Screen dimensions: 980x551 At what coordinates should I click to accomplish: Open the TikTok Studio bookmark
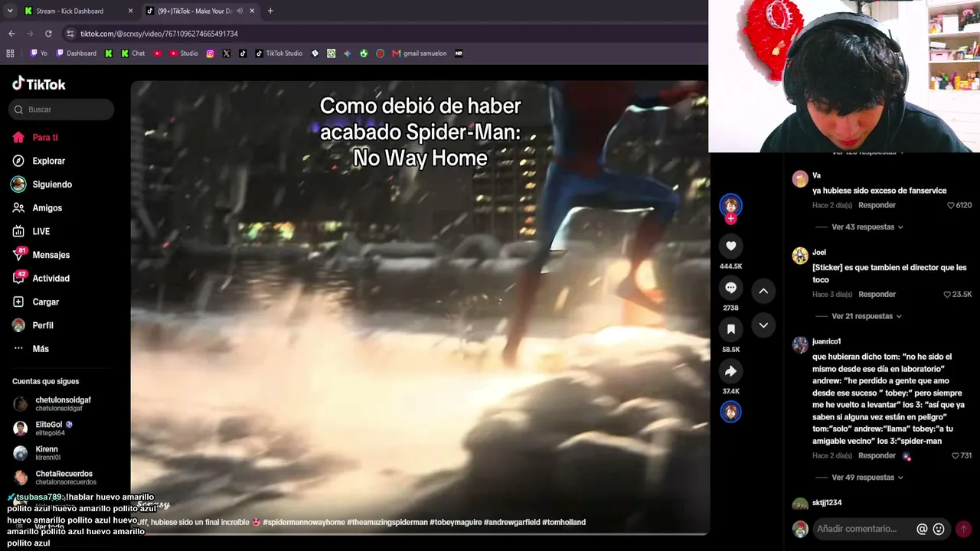click(x=279, y=54)
